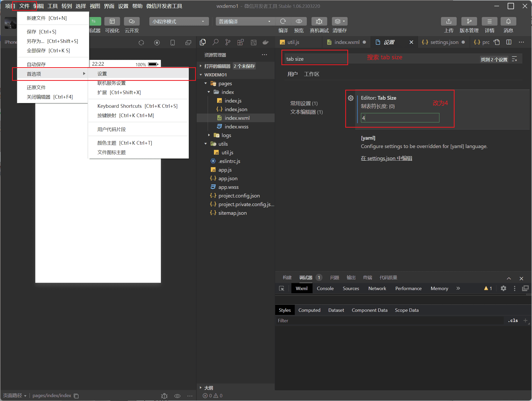Expand the 大纲 (Outline) panel at bottom
Image resolution: width=532 pixels, height=401 pixels.
coord(201,387)
